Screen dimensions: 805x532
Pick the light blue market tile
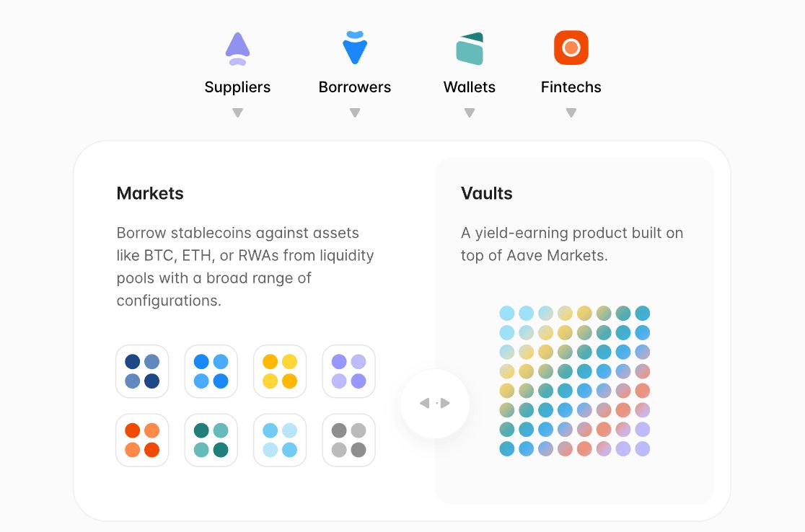click(x=280, y=440)
